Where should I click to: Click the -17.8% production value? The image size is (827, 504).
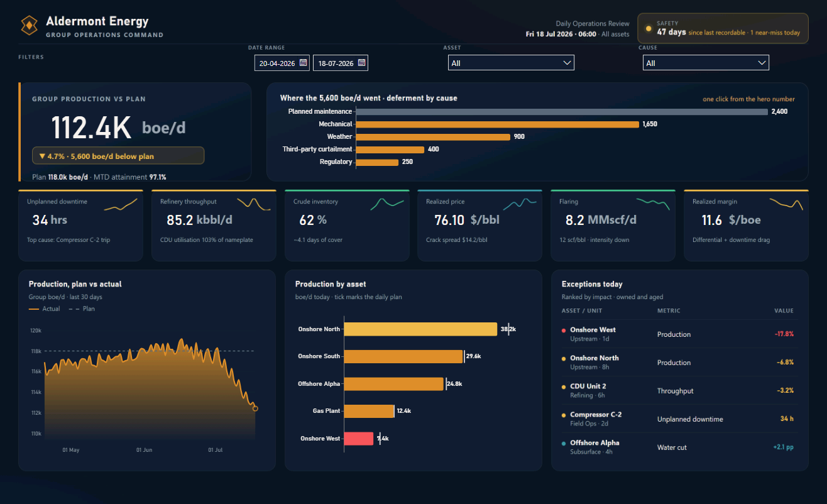point(783,334)
